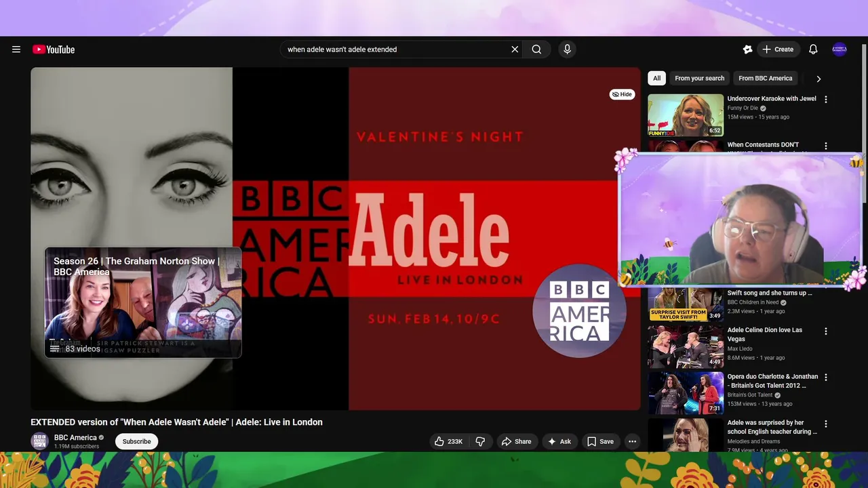Click the magnifier search button
The height and width of the screenshot is (488, 868).
(536, 49)
